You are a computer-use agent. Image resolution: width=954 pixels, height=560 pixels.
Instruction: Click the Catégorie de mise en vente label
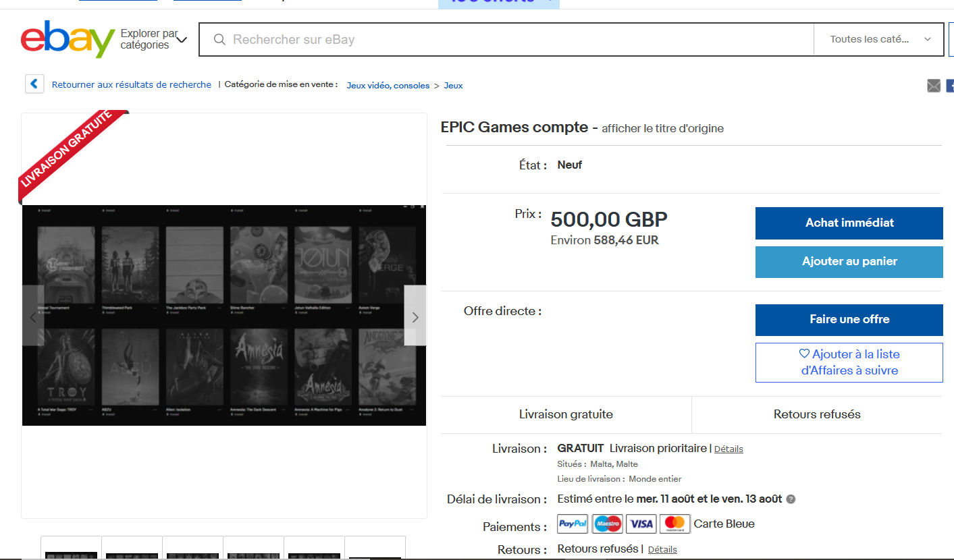tap(281, 85)
